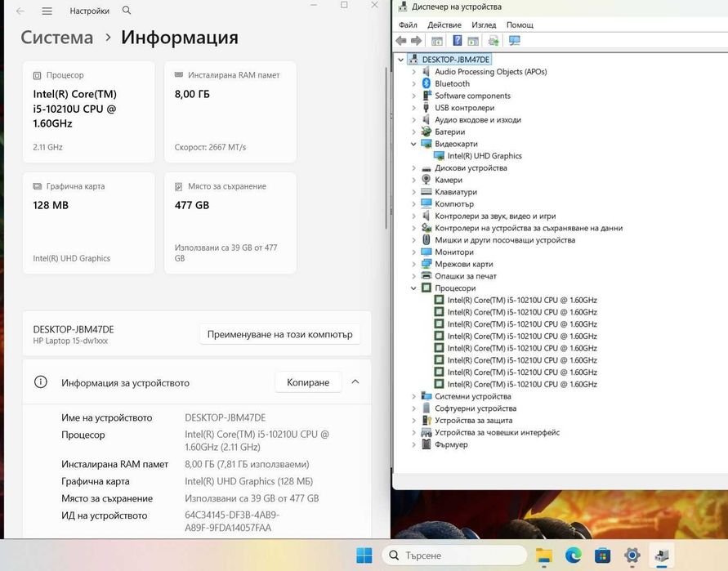Click the update driver toolbar icon
The height and width of the screenshot is (571, 728).
coord(494,41)
